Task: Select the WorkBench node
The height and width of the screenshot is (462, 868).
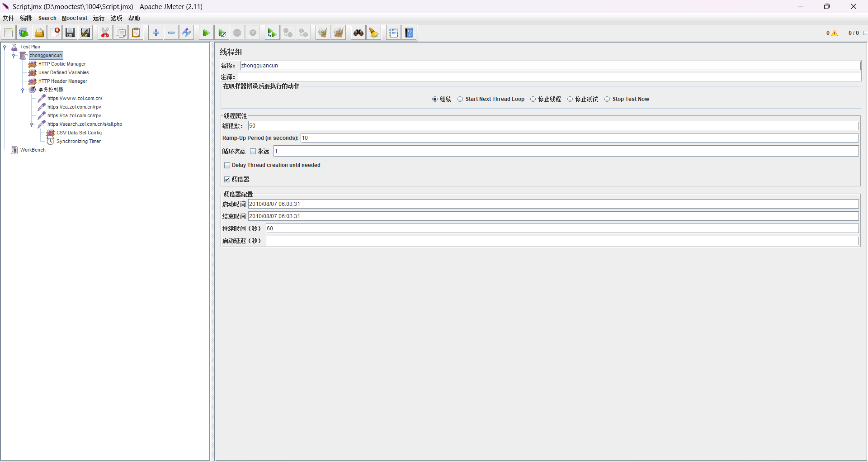Action: (x=33, y=150)
